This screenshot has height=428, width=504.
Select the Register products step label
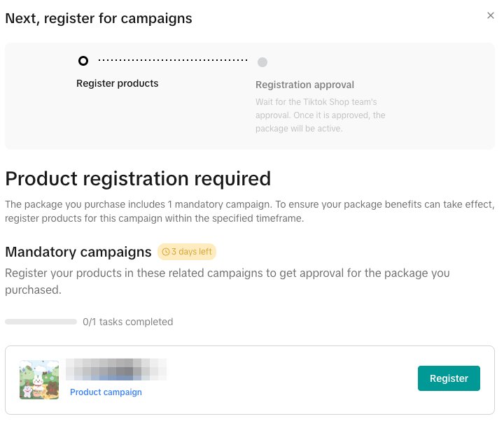(x=118, y=83)
